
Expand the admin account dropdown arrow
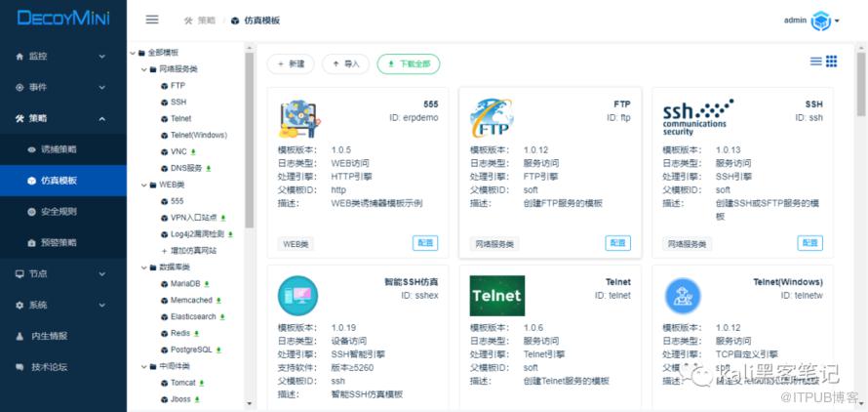pos(837,21)
